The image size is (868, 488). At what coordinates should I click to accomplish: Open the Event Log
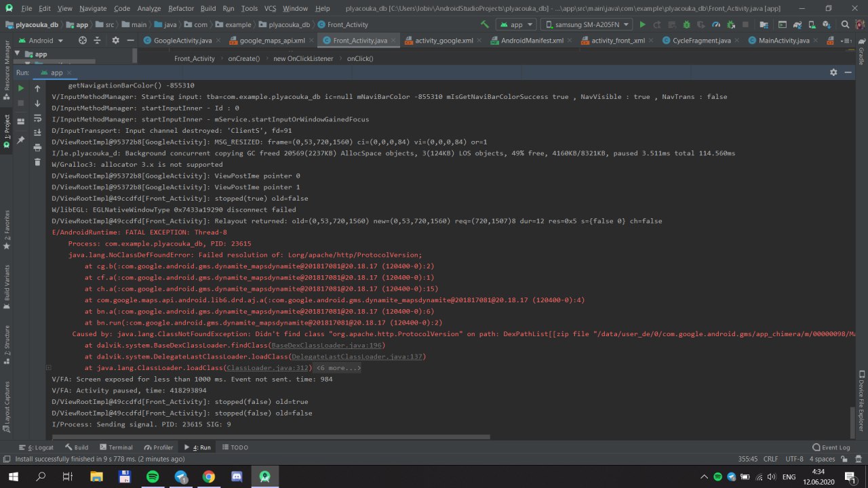pos(831,447)
